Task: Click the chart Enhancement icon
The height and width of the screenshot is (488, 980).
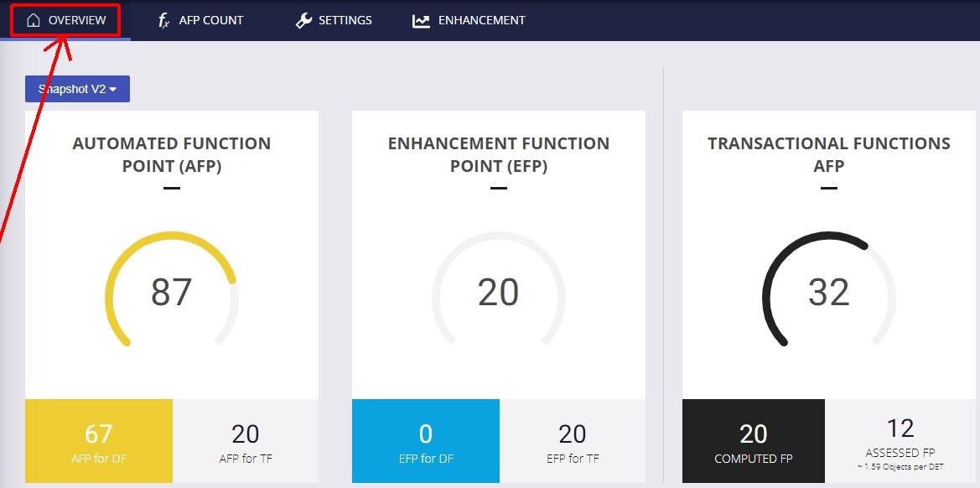Action: 421,20
